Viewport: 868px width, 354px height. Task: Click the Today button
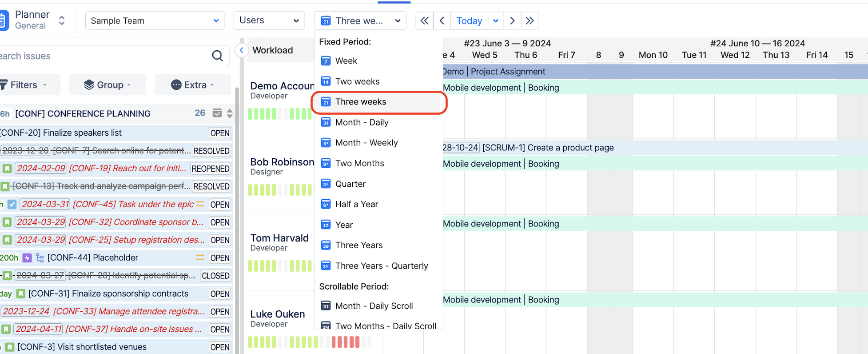tap(469, 21)
